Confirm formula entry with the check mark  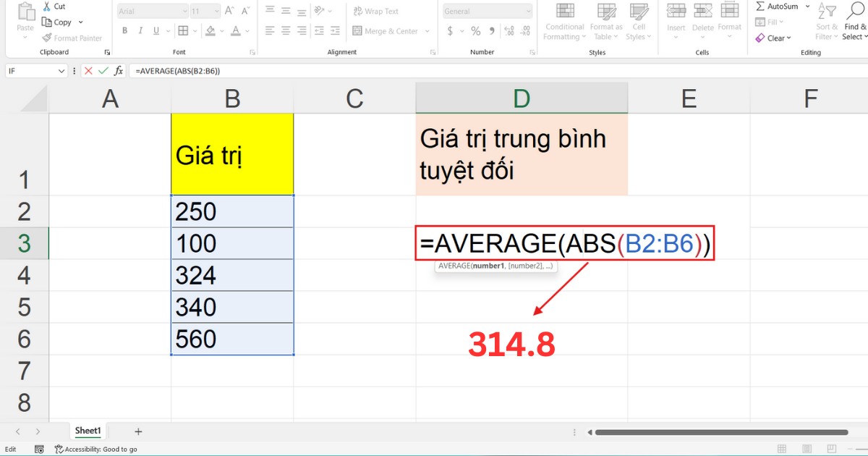(x=103, y=70)
